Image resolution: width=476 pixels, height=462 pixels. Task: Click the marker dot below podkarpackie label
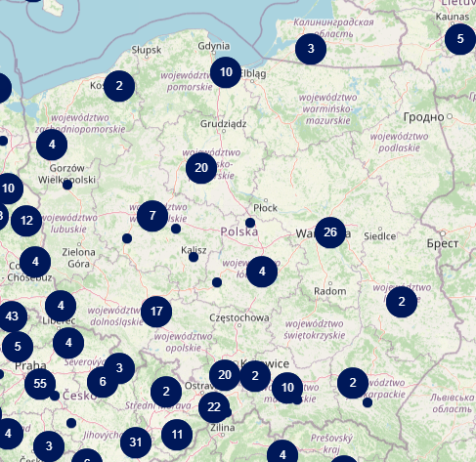368,402
